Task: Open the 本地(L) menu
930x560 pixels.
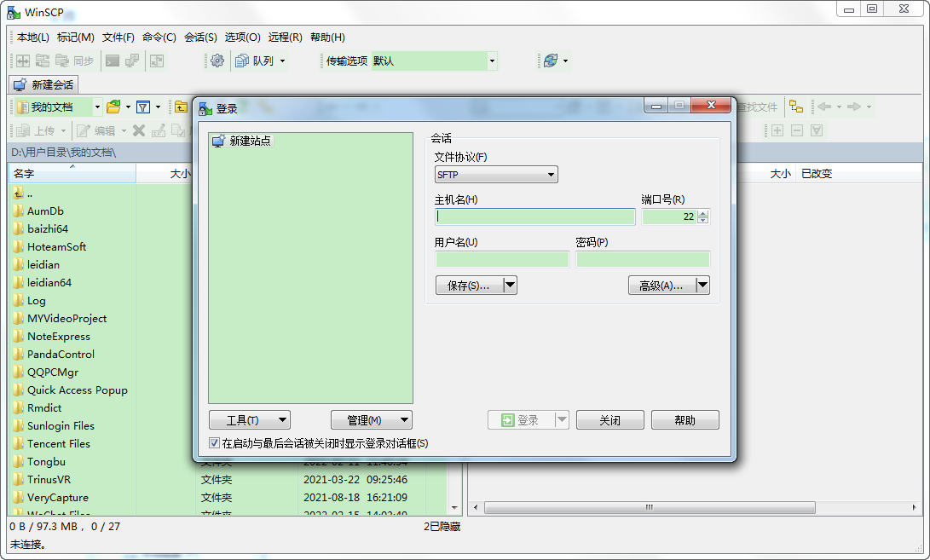Action: [x=33, y=37]
